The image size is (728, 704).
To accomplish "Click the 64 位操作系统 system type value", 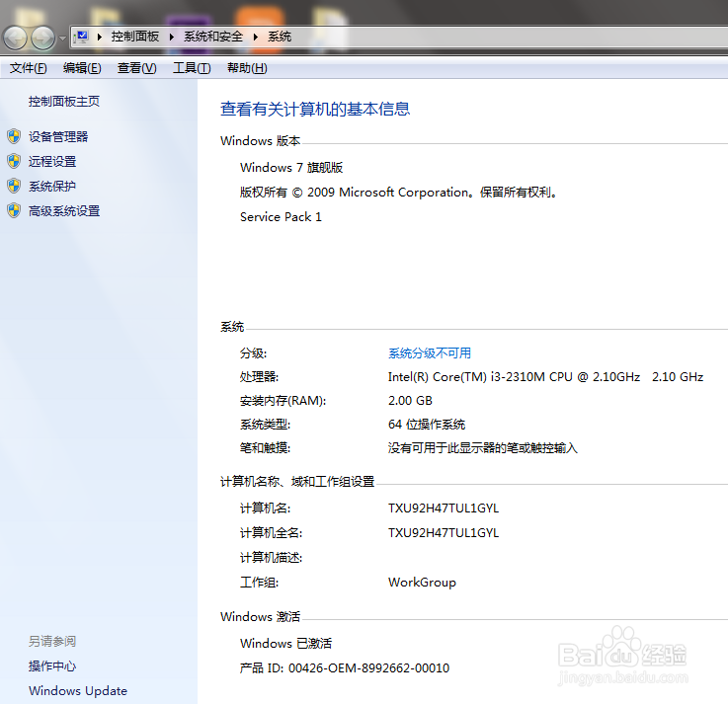I will (426, 425).
